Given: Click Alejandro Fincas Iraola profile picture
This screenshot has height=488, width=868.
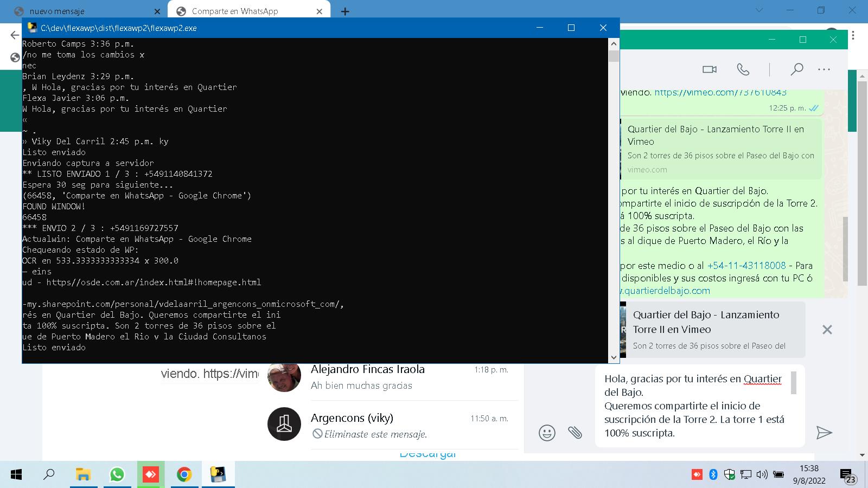Looking at the screenshot, I should [x=284, y=377].
